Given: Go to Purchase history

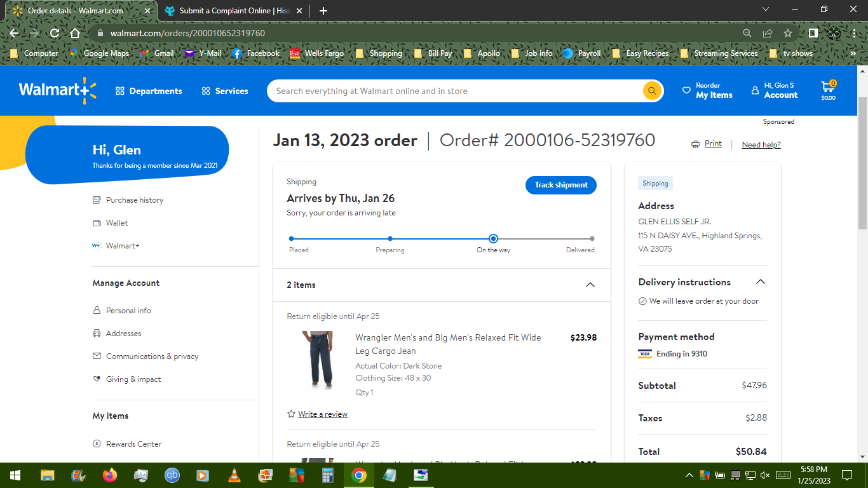Looking at the screenshot, I should [x=135, y=200].
